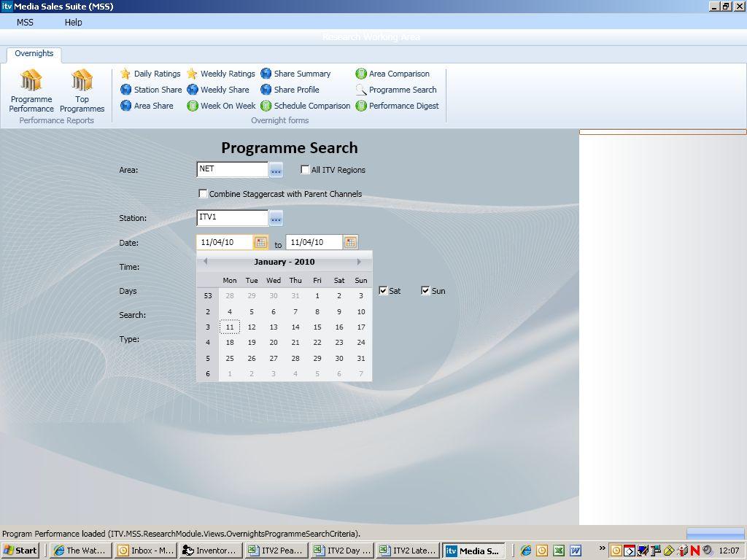This screenshot has height=560, width=747.
Task: Click the end date field
Action: [x=314, y=242]
